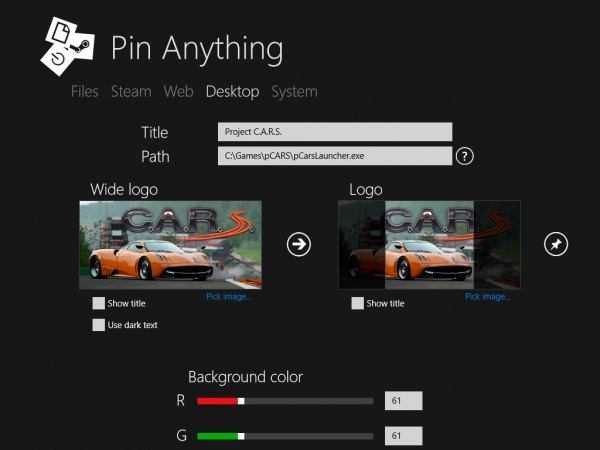The width and height of the screenshot is (600, 450).
Task: Click the green G color slider
Action: (285, 436)
